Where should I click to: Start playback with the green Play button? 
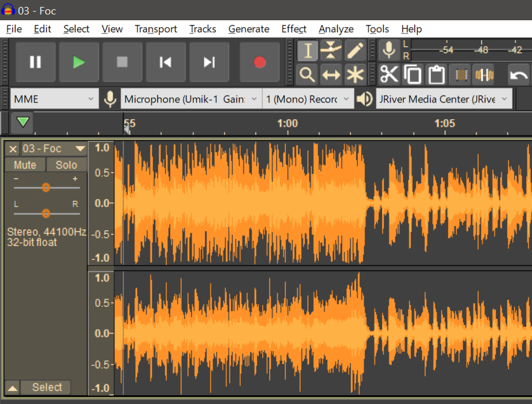tap(79, 62)
